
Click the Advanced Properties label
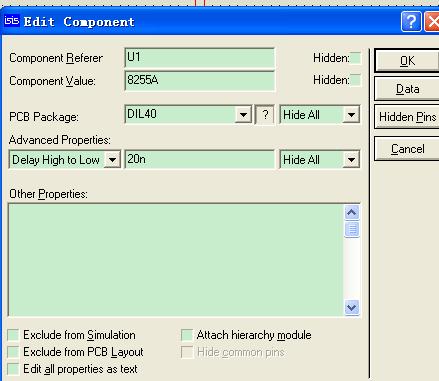pos(59,140)
